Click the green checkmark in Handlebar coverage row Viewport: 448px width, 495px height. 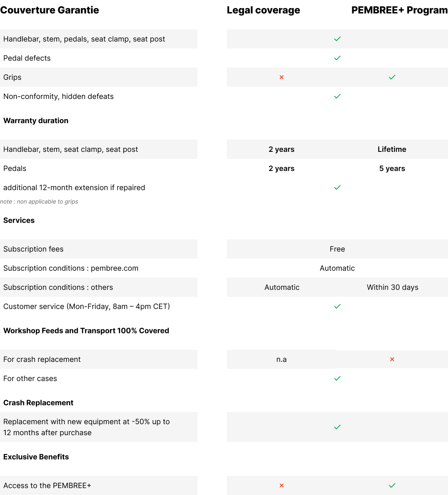click(337, 39)
